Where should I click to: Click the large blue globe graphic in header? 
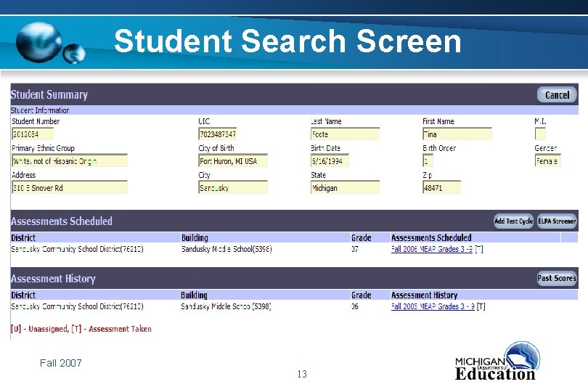pyautogui.click(x=38, y=41)
